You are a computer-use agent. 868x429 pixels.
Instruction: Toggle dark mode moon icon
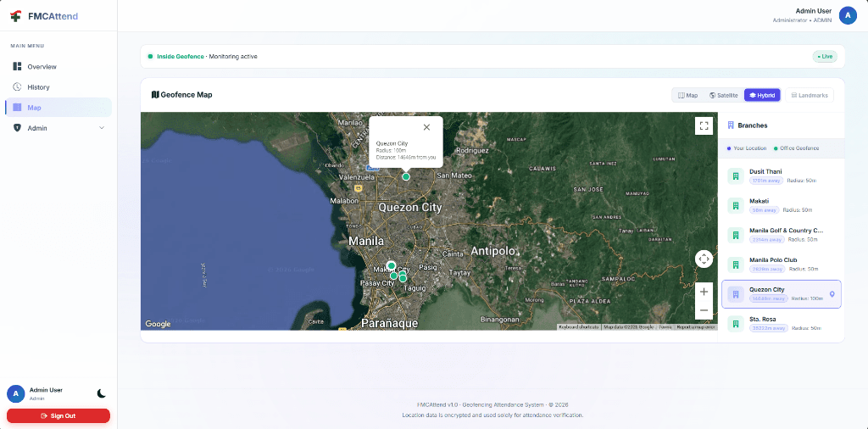tap(102, 393)
